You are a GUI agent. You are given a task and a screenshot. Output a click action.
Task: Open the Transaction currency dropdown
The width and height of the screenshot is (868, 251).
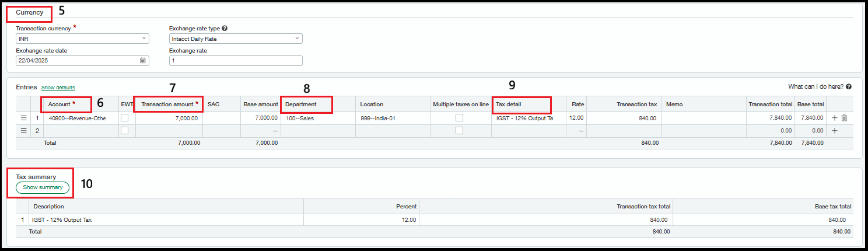click(83, 39)
